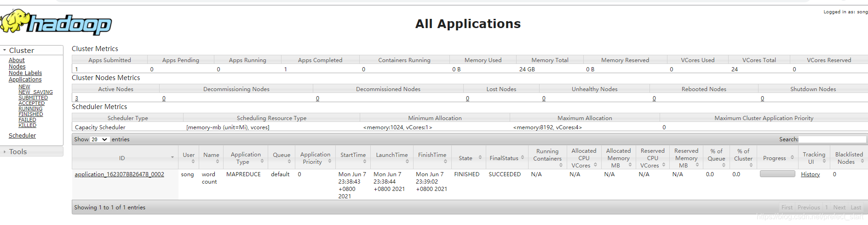Go to Last page of entries
The height and width of the screenshot is (225, 868).
[856, 208]
